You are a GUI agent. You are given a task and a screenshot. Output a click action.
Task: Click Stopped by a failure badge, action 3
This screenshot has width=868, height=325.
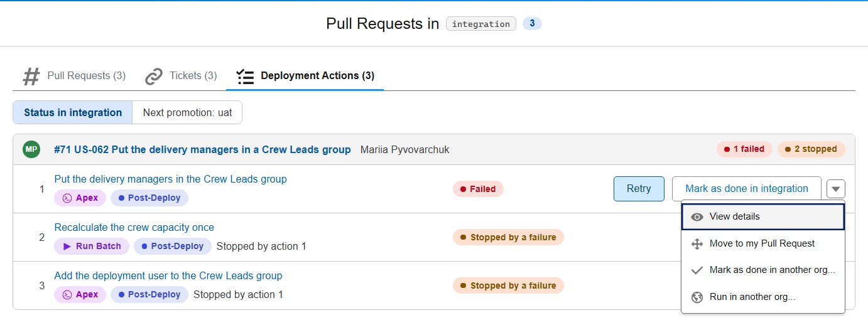click(508, 285)
